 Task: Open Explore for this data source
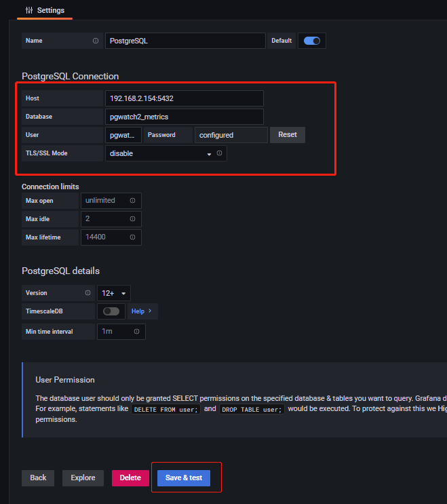(83, 478)
